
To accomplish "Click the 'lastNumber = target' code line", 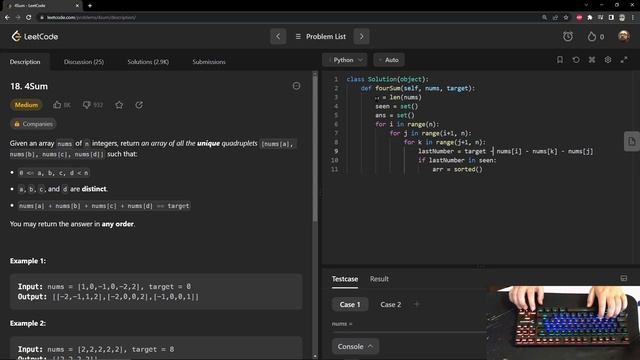I will click(506, 151).
